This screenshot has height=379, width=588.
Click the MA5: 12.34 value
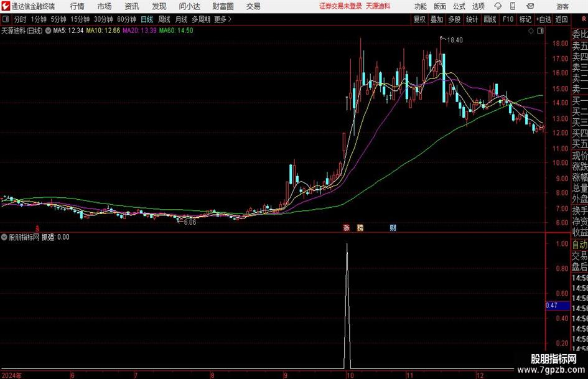click(x=68, y=30)
